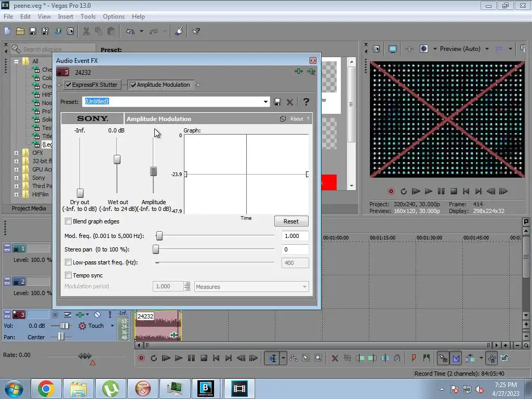
Task: Open the View menu
Action: pos(44,17)
